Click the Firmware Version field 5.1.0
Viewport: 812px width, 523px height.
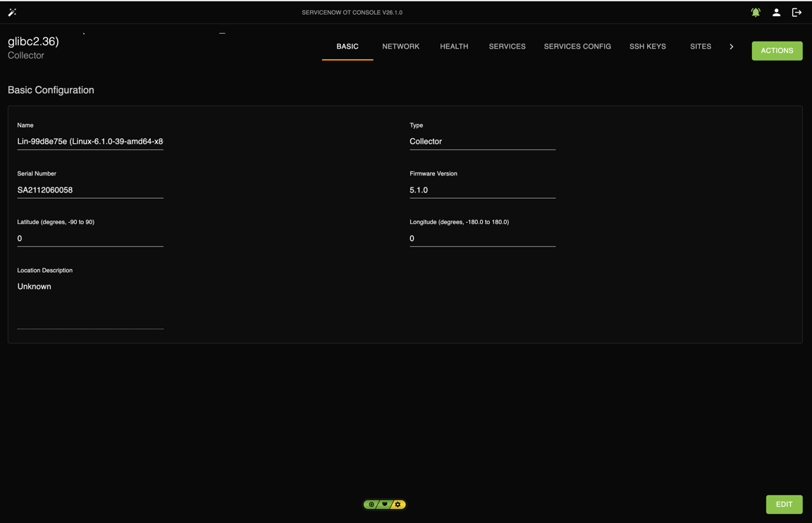pyautogui.click(x=482, y=190)
